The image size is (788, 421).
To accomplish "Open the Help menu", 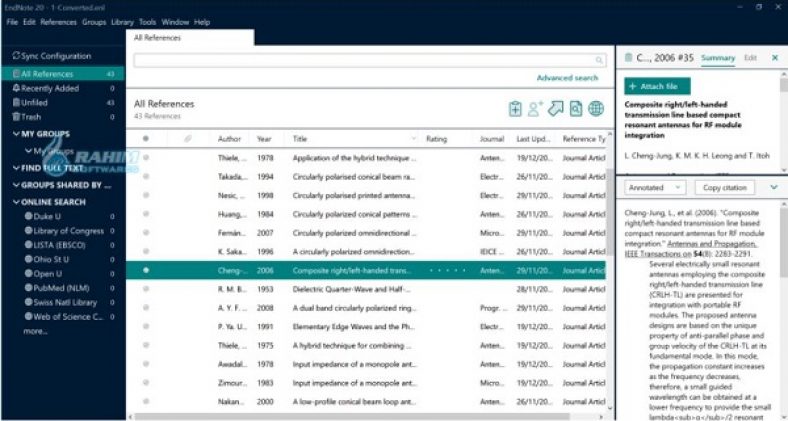I will [202, 22].
